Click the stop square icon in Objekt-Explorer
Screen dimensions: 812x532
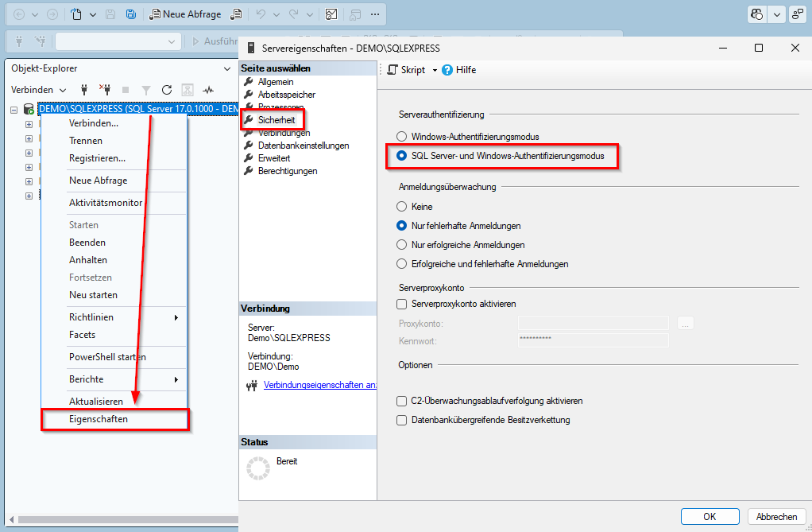[126, 90]
